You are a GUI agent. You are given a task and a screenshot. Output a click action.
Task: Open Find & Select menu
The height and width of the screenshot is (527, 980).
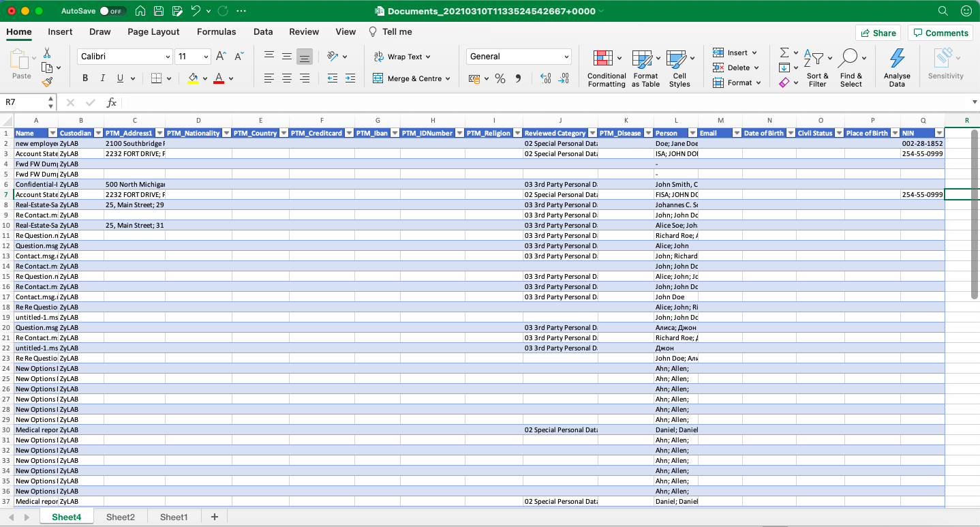[851, 68]
